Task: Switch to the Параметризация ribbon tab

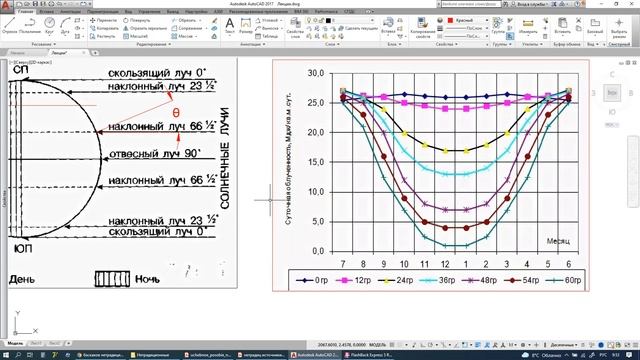Action: [102, 12]
